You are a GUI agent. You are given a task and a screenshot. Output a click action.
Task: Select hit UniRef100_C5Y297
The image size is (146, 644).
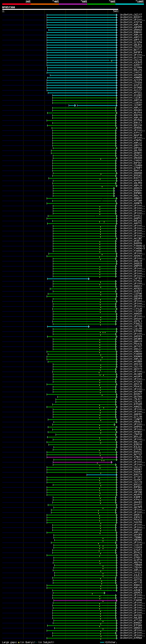tap(131, 47)
